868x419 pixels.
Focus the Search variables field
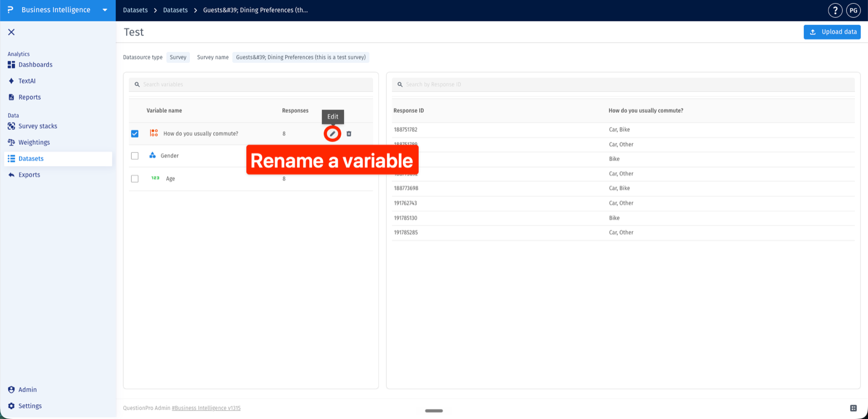click(x=251, y=85)
